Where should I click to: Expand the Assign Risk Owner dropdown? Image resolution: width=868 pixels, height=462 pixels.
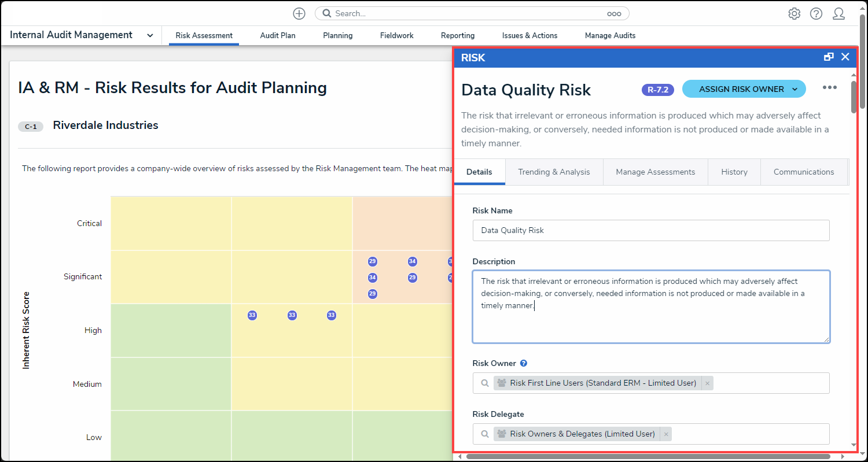coord(795,89)
